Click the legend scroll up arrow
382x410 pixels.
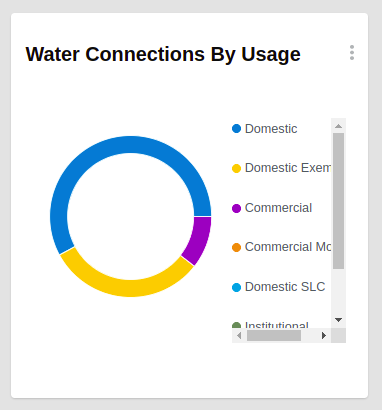[x=338, y=126]
